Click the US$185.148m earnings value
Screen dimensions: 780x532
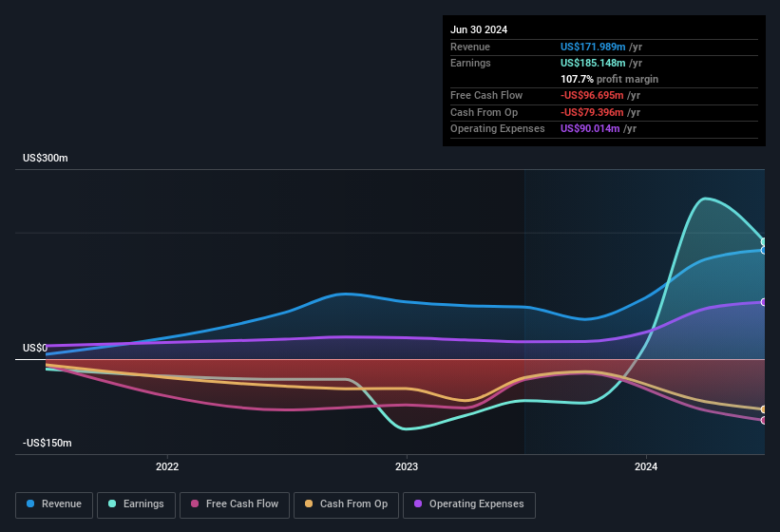pos(593,63)
